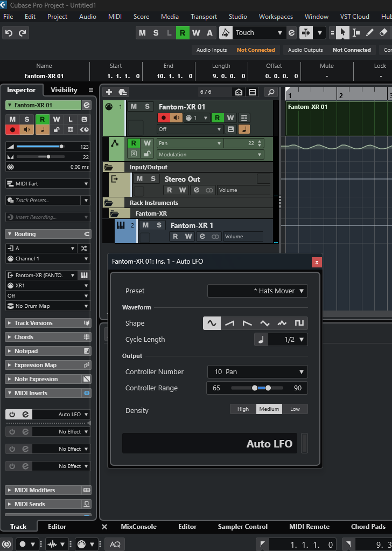This screenshot has height=551, width=392.
Task: Click the Edit Channel Settings icon beside Inspector track name
Action: click(86, 105)
